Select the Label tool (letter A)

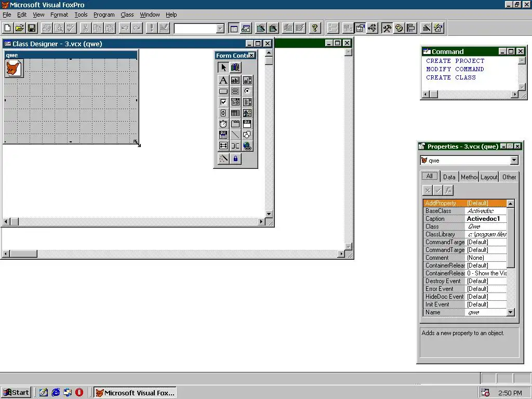[223, 81]
